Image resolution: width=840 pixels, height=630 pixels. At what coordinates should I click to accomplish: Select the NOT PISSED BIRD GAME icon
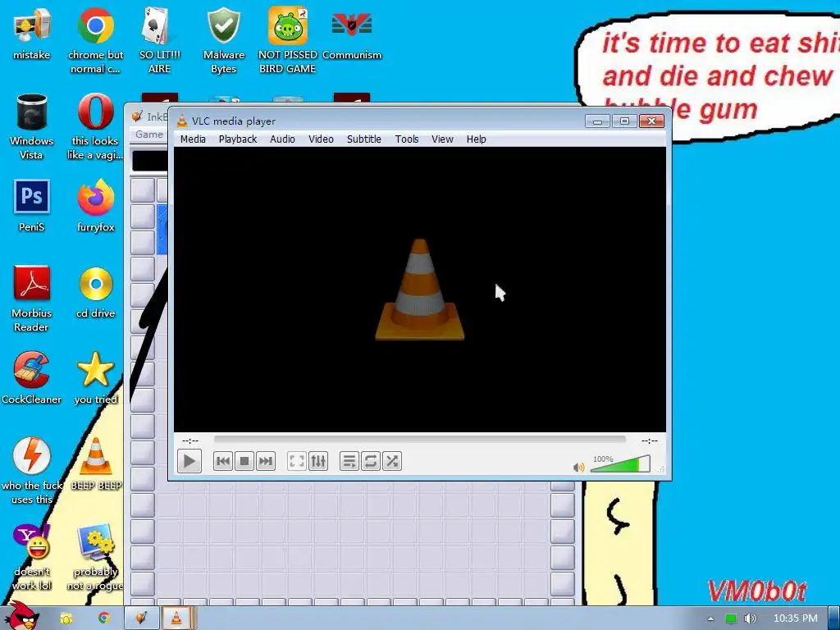[288, 41]
